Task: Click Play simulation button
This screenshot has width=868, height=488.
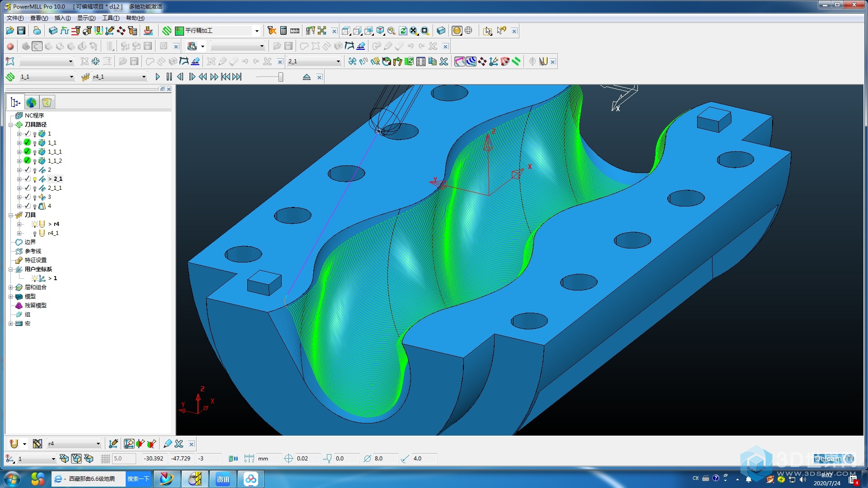Action: click(x=157, y=77)
